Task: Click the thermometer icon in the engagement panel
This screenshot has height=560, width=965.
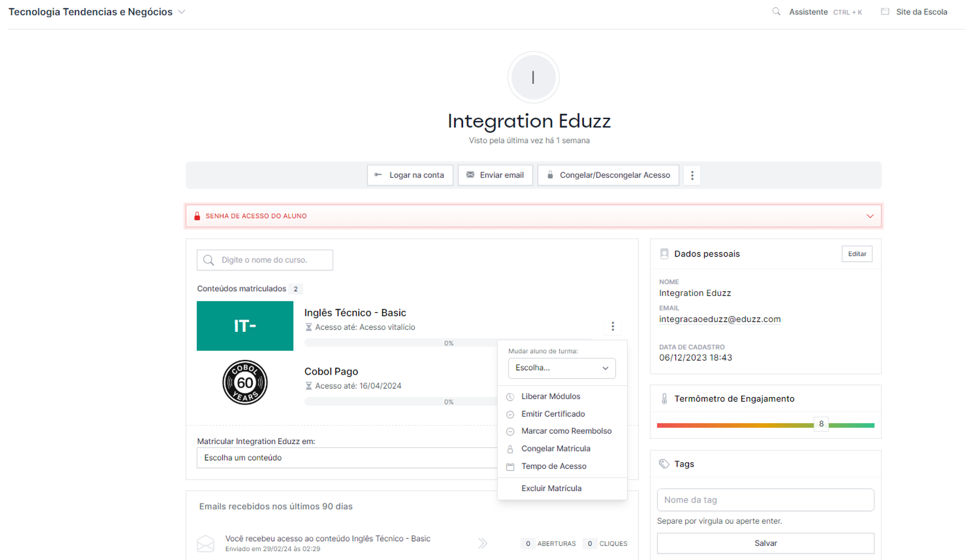Action: coord(664,399)
